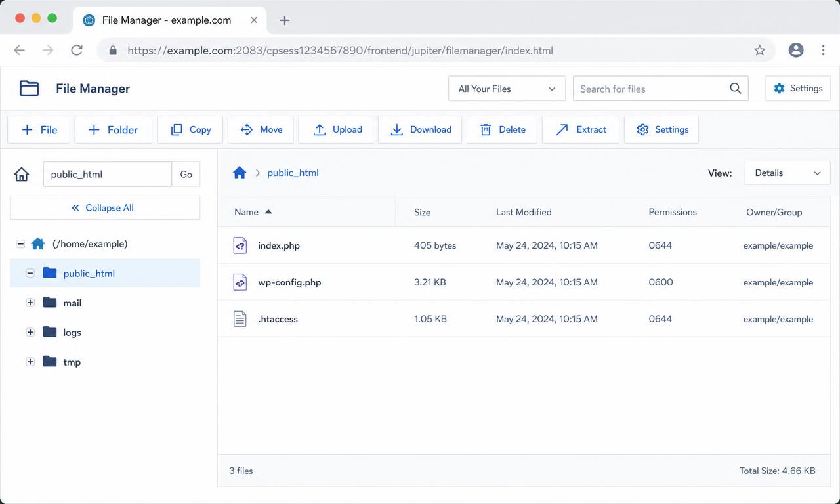Open the All Your Files dropdown

click(507, 89)
